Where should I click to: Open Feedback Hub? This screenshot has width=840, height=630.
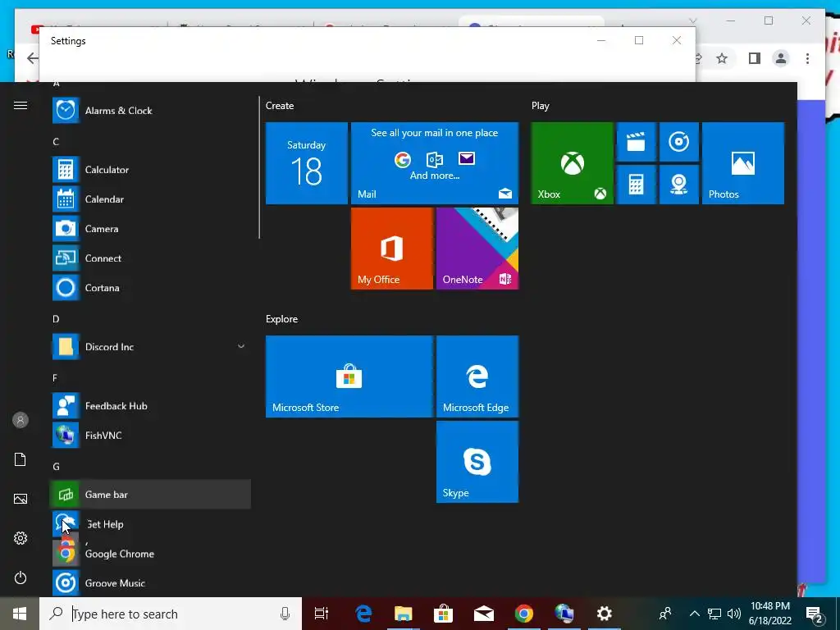150,405
